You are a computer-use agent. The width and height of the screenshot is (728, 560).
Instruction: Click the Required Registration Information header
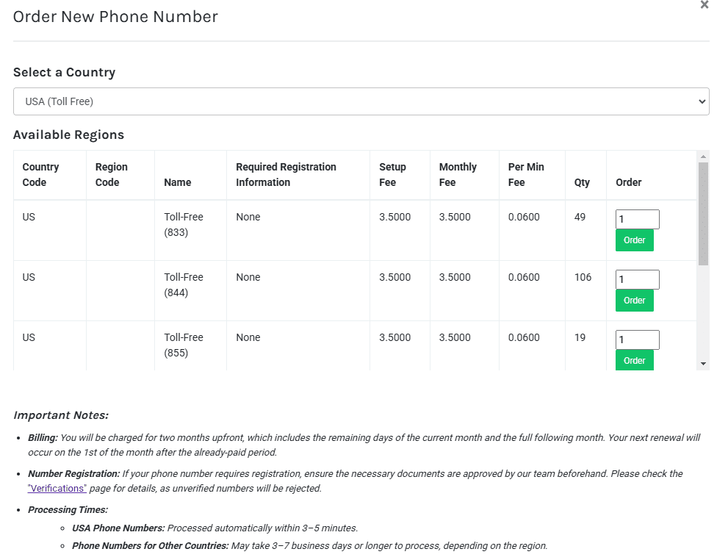click(x=286, y=175)
